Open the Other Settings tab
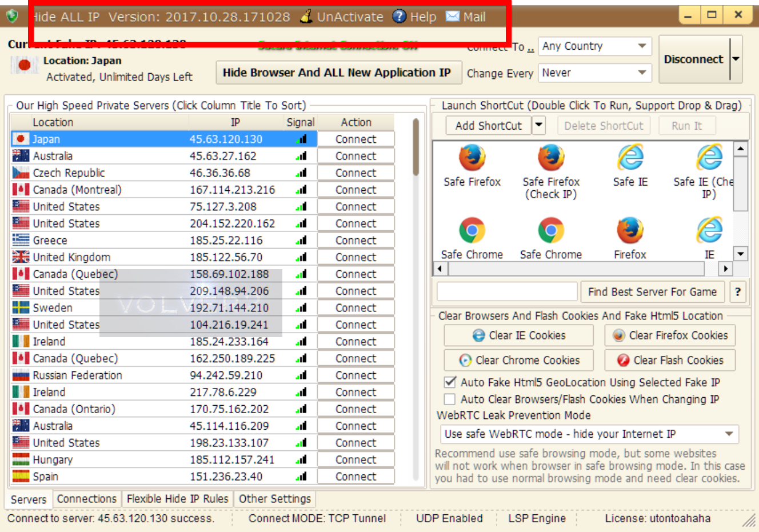The width and height of the screenshot is (759, 532). [x=275, y=499]
